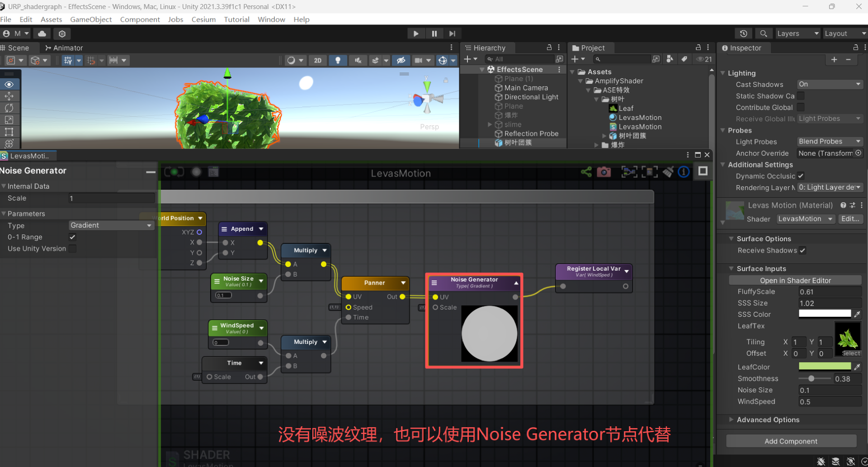The height and width of the screenshot is (467, 868).
Task: Click the SSS Color white swatch
Action: [825, 314]
